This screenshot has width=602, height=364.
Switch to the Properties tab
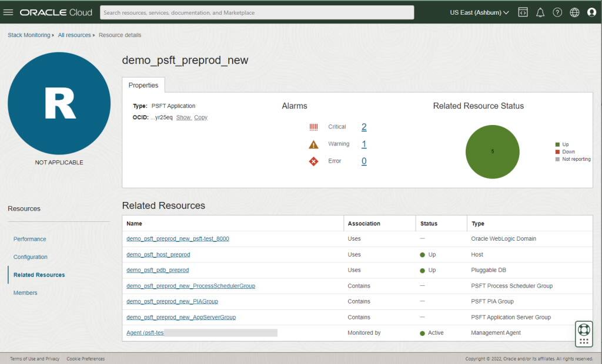(x=143, y=85)
